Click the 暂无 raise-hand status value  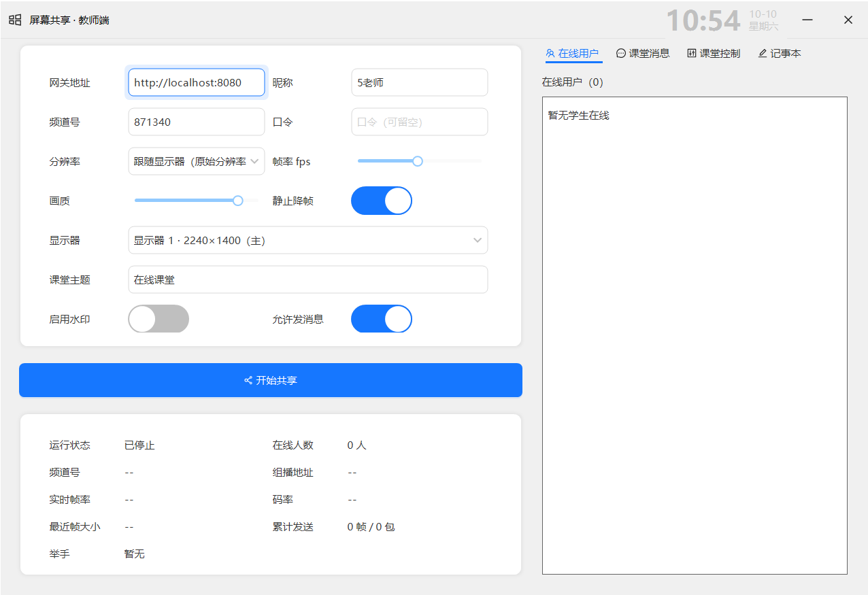[135, 554]
